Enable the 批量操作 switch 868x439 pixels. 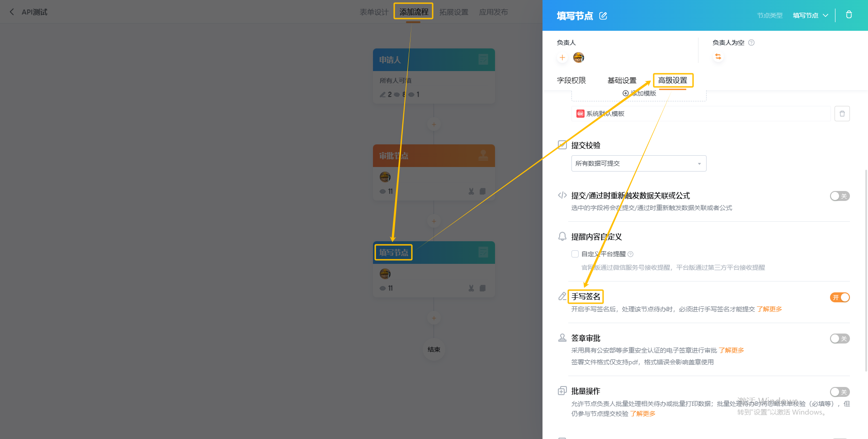[x=840, y=392]
